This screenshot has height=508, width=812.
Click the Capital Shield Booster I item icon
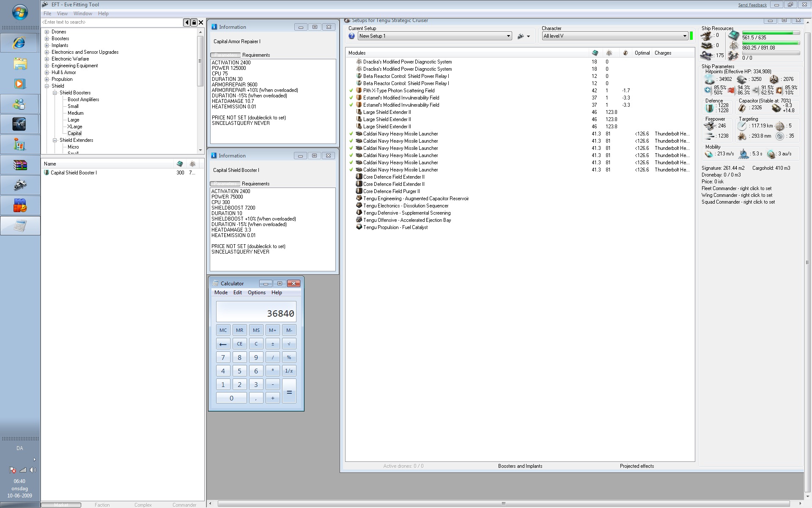[x=47, y=173]
